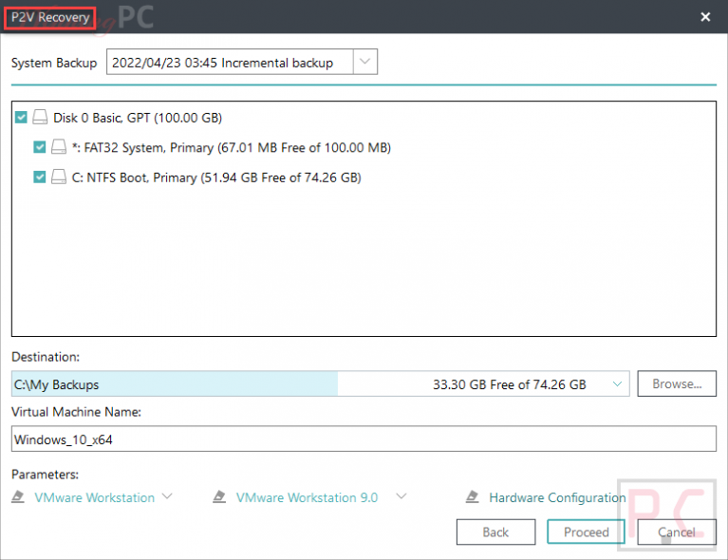This screenshot has height=560, width=728.
Task: Click the edit icon beside the first VMware Workstation parameter
Action: pyautogui.click(x=18, y=496)
